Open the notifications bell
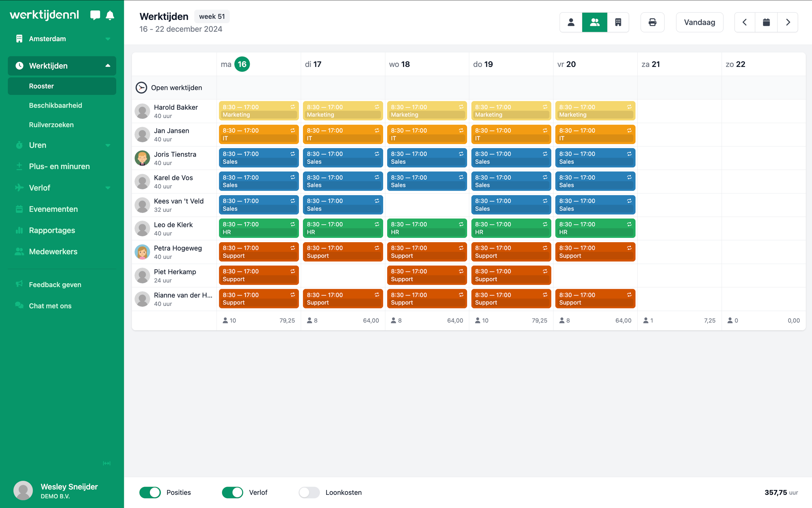The height and width of the screenshot is (508, 812). pos(110,15)
